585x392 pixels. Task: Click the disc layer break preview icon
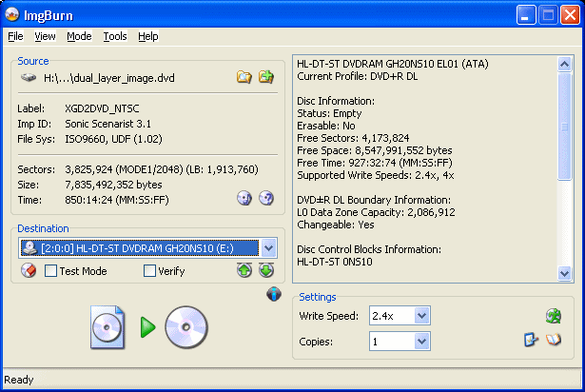[x=244, y=198]
